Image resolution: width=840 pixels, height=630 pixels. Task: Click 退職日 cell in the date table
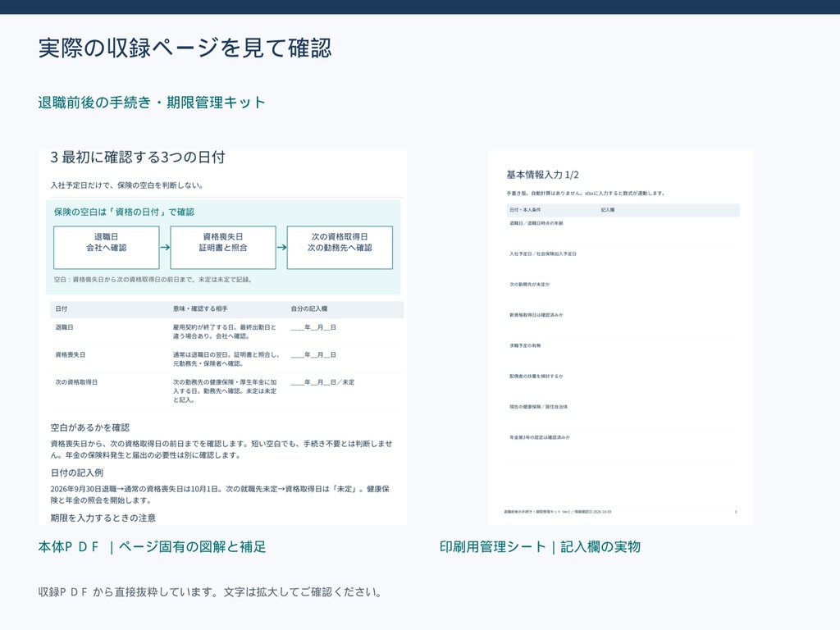click(64, 327)
